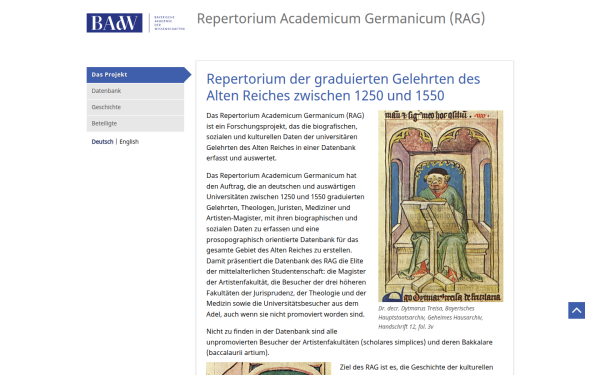Open the Beteiligte menu item
Screen dimensions: 600x375
point(135,124)
